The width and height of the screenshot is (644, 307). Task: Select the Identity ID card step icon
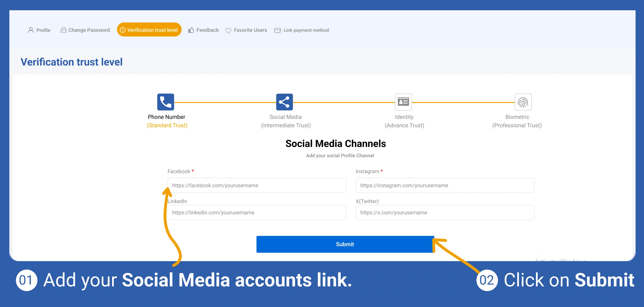pyautogui.click(x=403, y=102)
